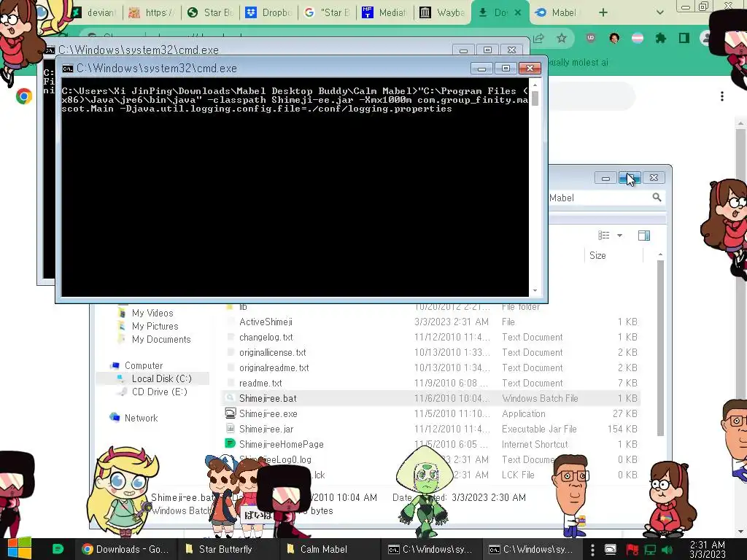
Task: Select Computer in navigation pane
Action: pyautogui.click(x=144, y=365)
